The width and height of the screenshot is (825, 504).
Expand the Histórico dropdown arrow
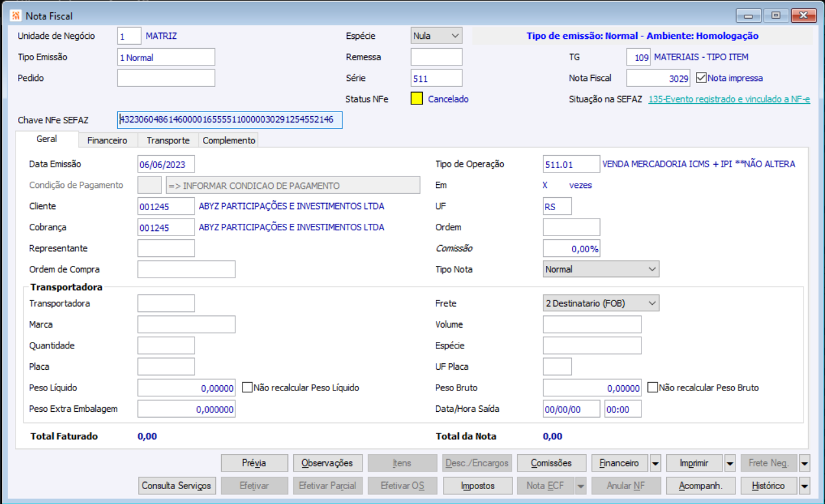805,485
